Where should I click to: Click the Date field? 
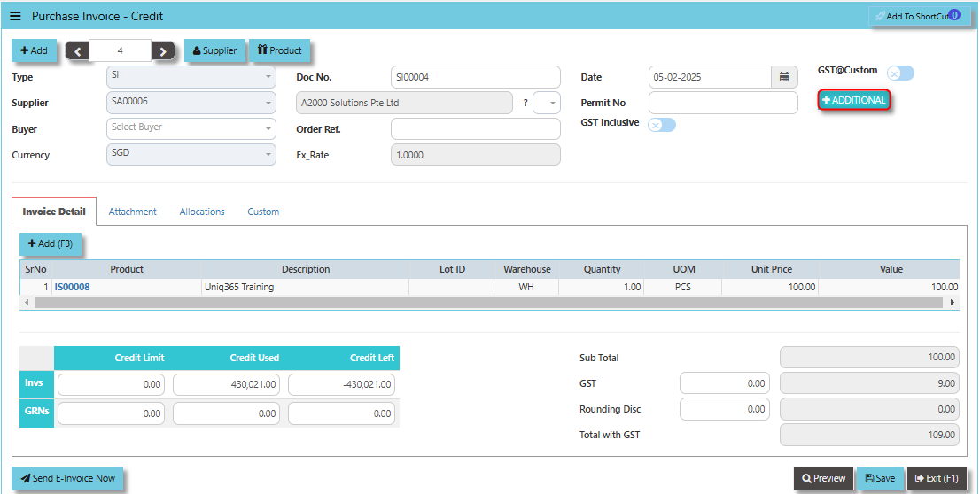[x=710, y=77]
